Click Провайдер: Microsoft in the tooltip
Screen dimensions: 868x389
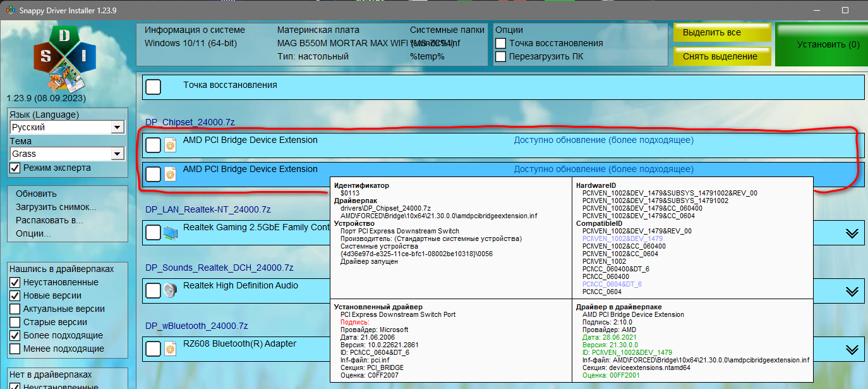374,330
